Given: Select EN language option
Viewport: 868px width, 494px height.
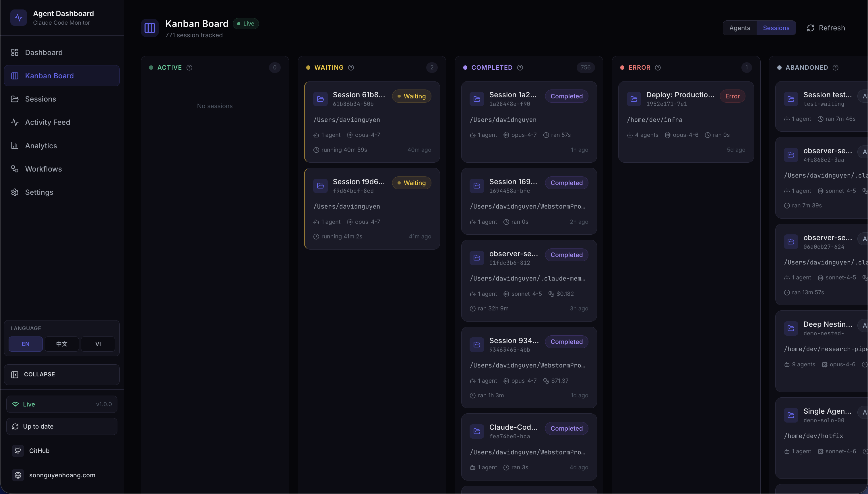Looking at the screenshot, I should tap(26, 344).
